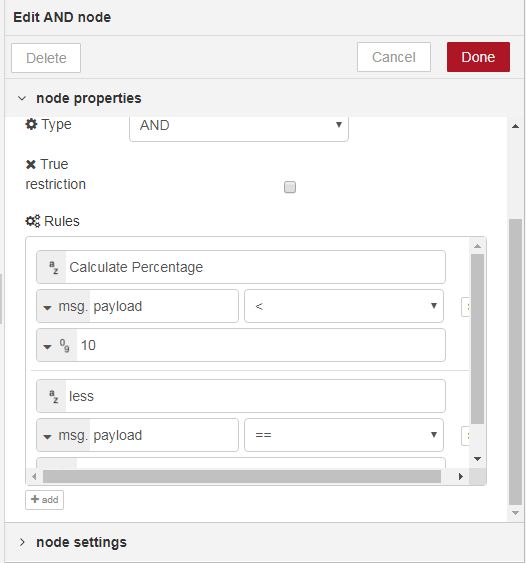Click the number type icon beside value 10
The image size is (526, 563).
click(64, 346)
